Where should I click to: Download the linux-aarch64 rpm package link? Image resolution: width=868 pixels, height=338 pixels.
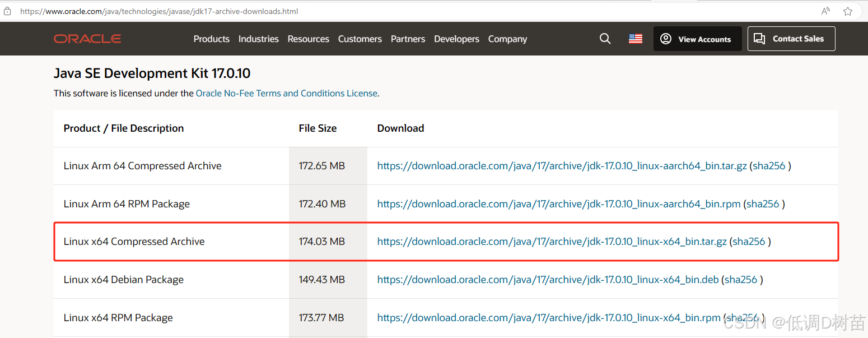tap(559, 204)
